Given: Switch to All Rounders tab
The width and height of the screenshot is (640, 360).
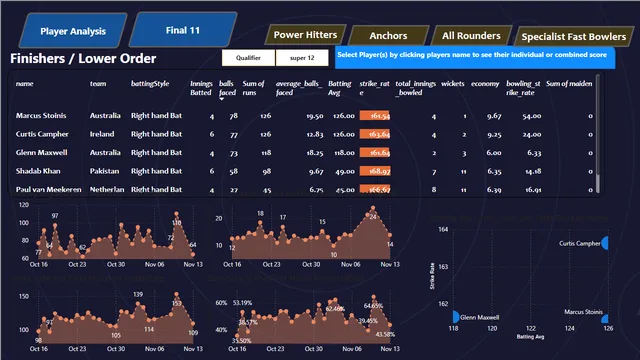Looking at the screenshot, I should [x=471, y=36].
